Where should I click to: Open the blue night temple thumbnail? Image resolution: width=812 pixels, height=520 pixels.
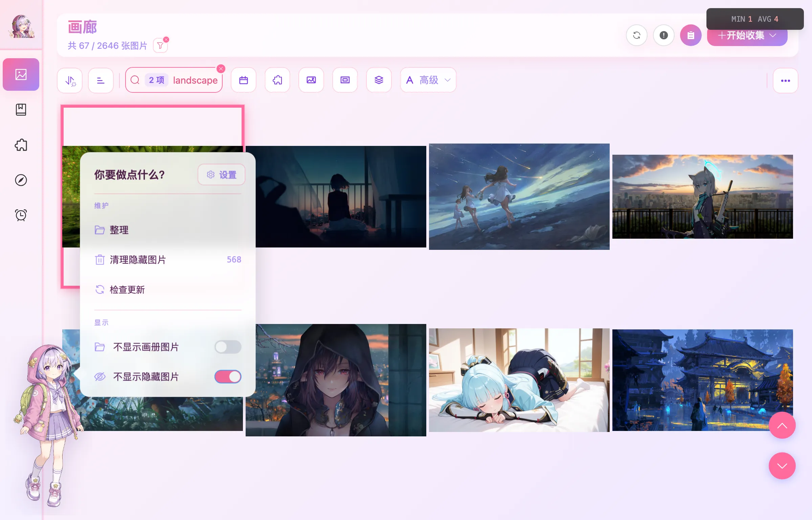coord(703,380)
